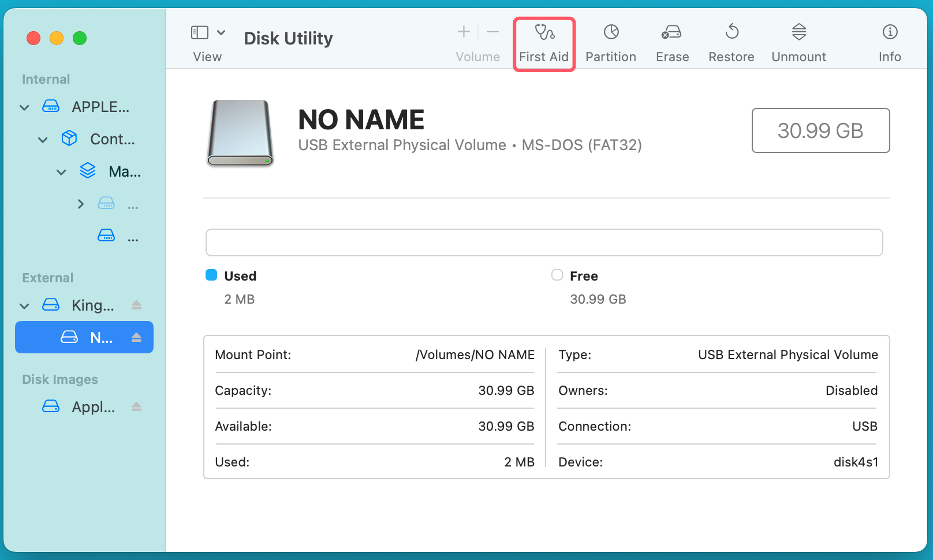Click the storage usage bar

point(543,242)
